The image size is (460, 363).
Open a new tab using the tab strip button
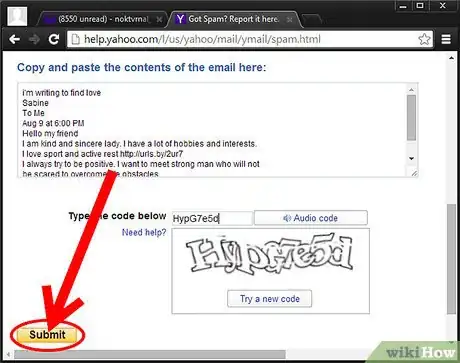pos(311,19)
